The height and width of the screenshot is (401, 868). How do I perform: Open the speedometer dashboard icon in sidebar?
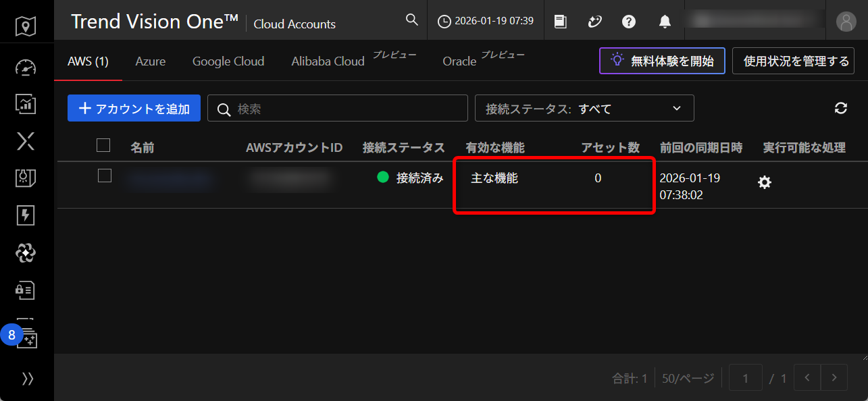pyautogui.click(x=26, y=68)
